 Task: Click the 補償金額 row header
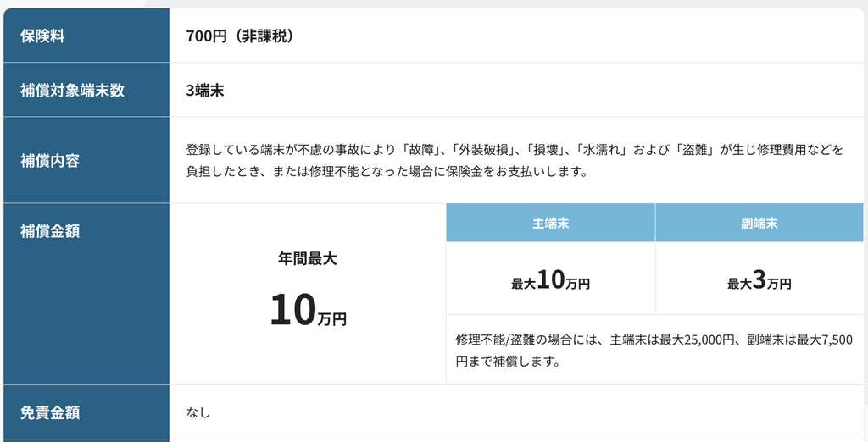point(50,230)
